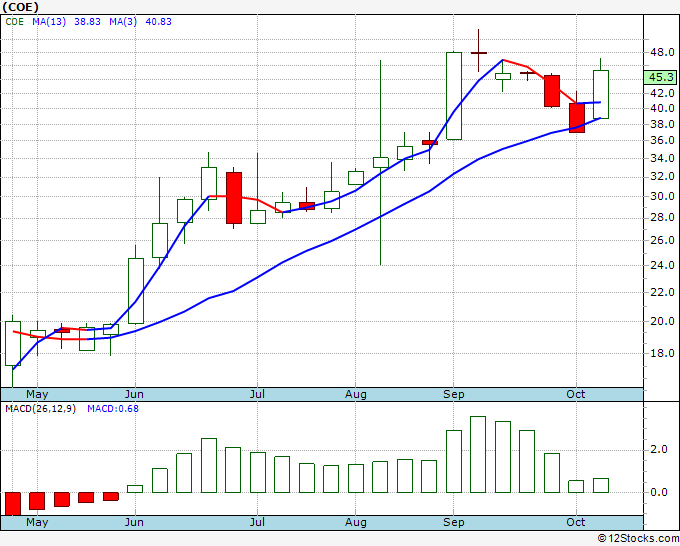Click Jul on the price chart date axis
This screenshot has width=680, height=546.
257,395
